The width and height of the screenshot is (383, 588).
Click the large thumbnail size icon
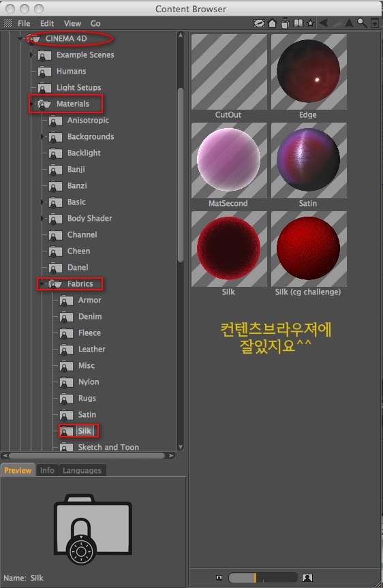[307, 578]
